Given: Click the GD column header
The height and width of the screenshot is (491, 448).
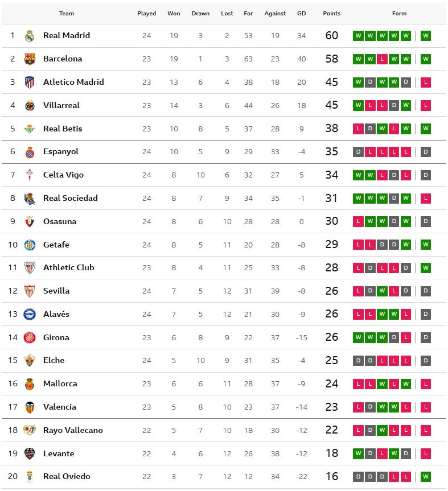Looking at the screenshot, I should [x=301, y=14].
